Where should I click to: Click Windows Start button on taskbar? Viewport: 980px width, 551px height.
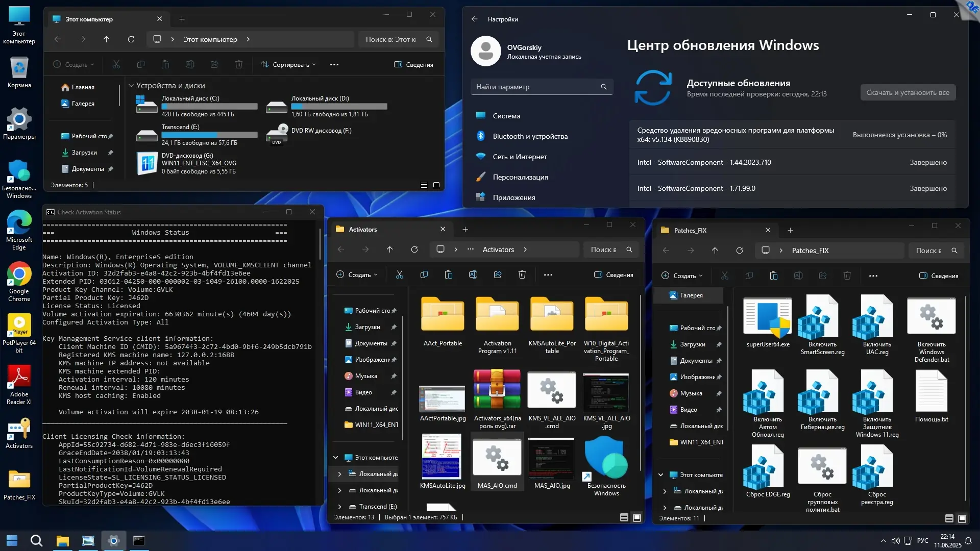coord(12,541)
